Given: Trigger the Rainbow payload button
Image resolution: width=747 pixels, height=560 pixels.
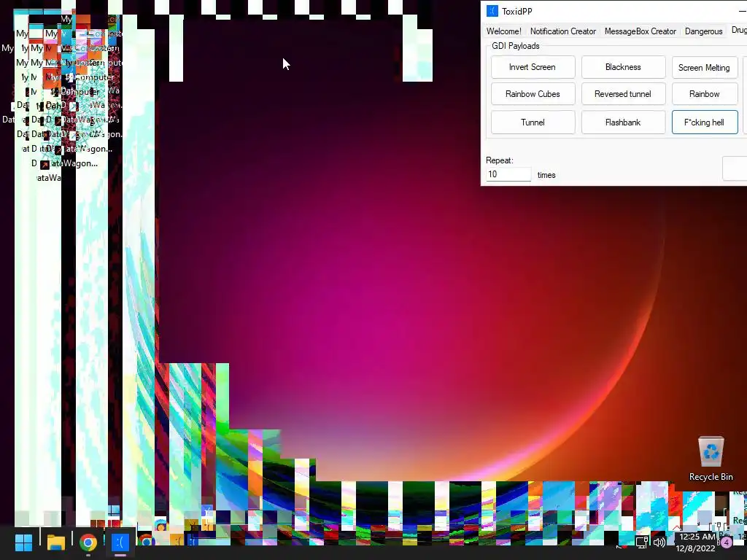Looking at the screenshot, I should 704,94.
